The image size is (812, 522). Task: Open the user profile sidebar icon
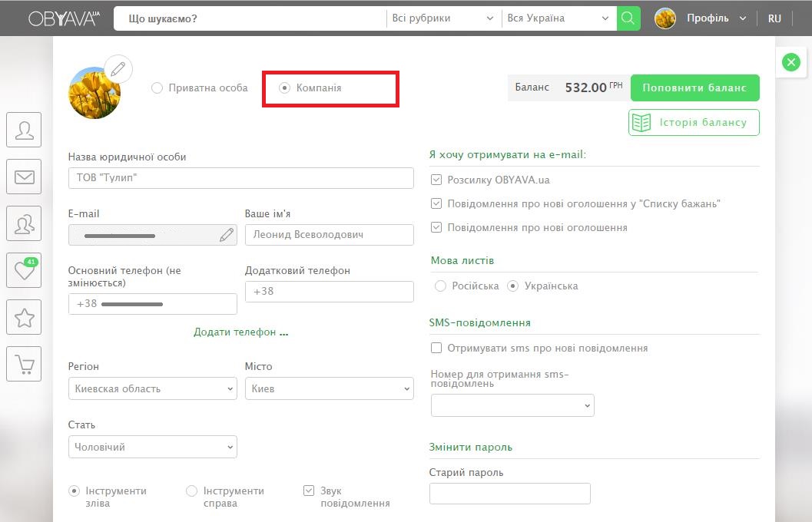pyautogui.click(x=24, y=130)
